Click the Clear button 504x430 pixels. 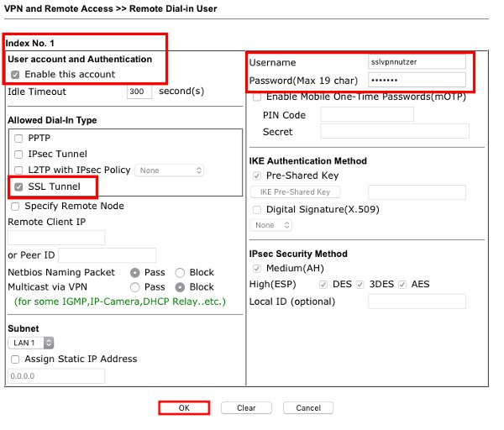coord(246,408)
